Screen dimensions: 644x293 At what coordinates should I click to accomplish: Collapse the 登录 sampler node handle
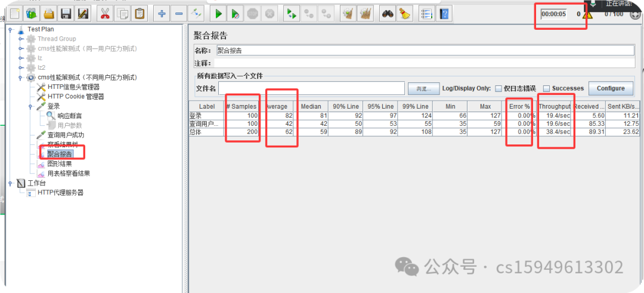pyautogui.click(x=31, y=106)
